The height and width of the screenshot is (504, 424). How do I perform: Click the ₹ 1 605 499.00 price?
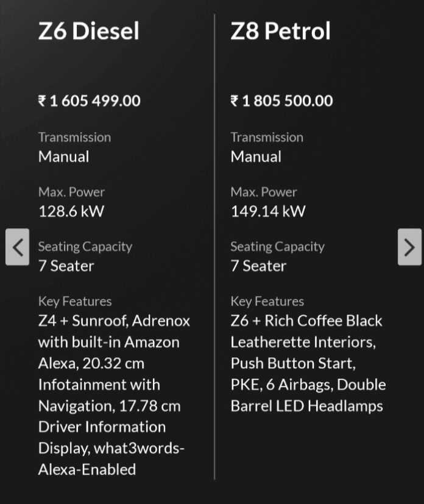click(x=90, y=101)
